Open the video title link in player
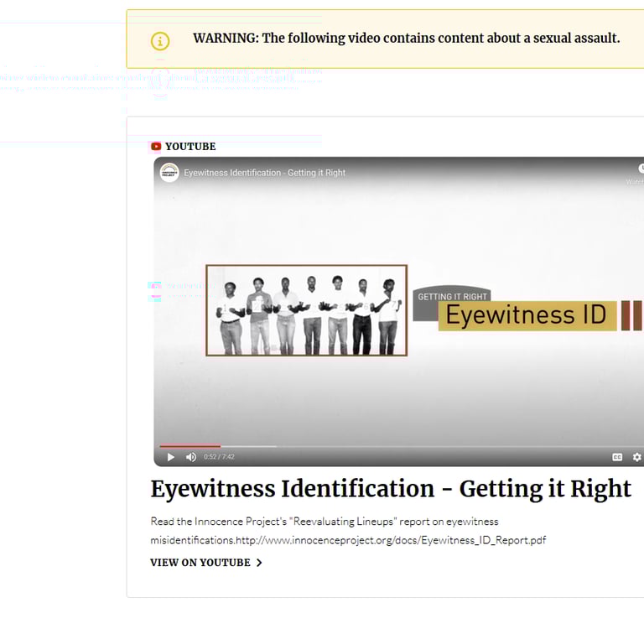This screenshot has width=644, height=644. 264,173
